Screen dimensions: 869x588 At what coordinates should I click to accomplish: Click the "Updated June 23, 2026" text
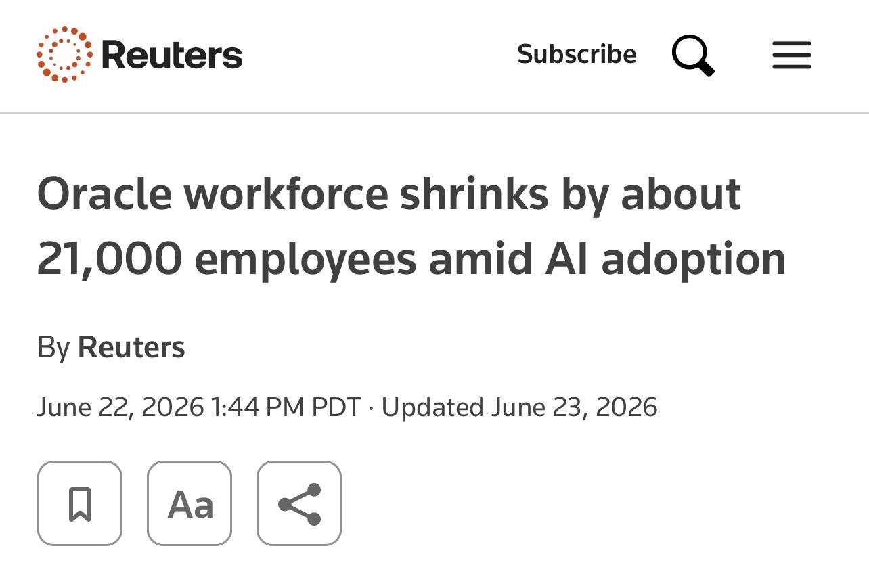(520, 407)
